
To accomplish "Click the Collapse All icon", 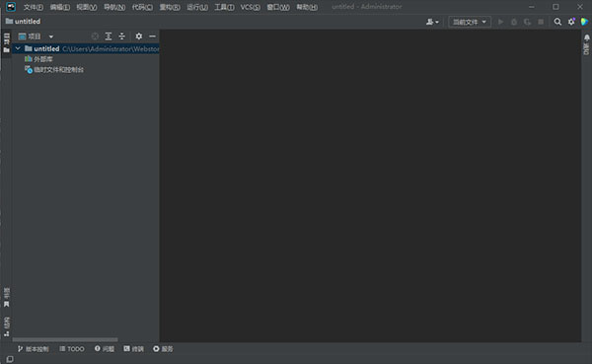I will tap(122, 36).
